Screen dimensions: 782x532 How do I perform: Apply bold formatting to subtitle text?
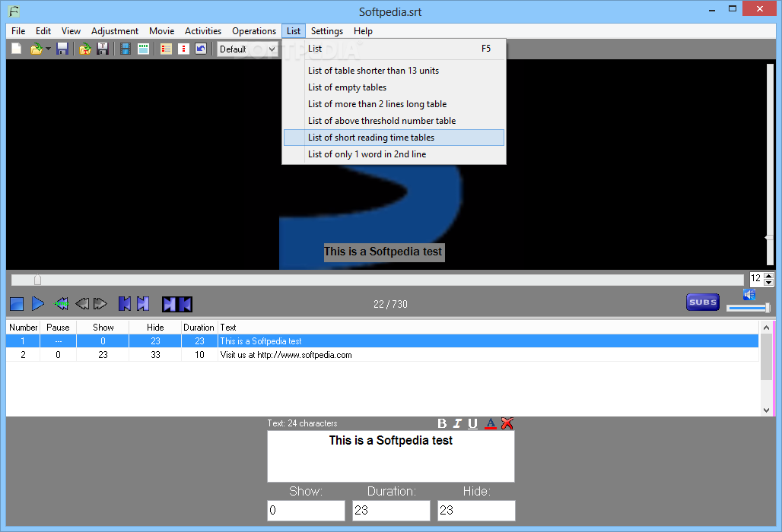point(442,423)
